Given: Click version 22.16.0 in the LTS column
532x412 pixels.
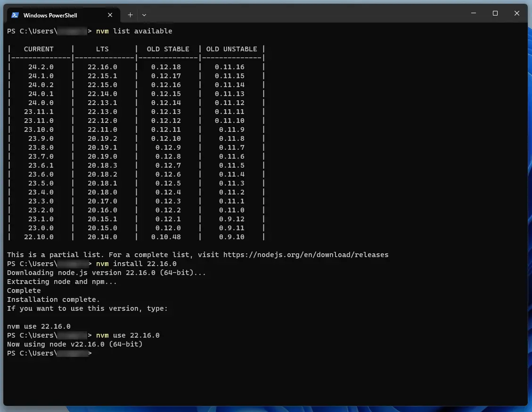Looking at the screenshot, I should (102, 67).
